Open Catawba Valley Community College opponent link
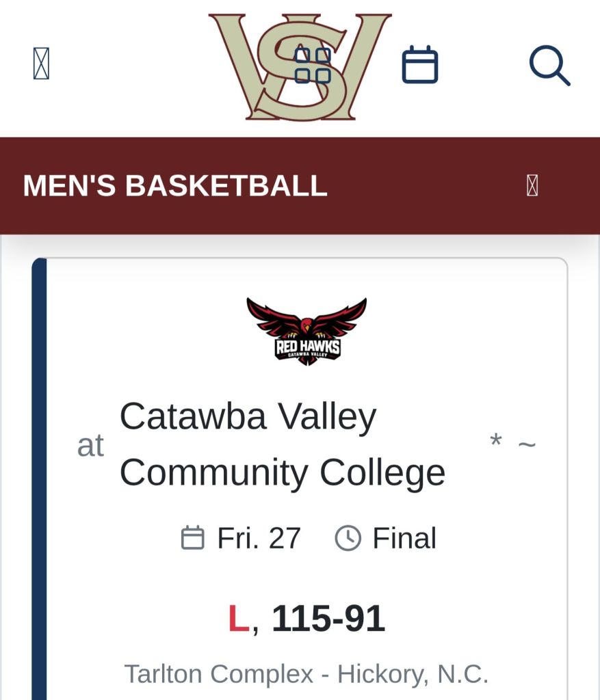The height and width of the screenshot is (700, 600). point(282,444)
